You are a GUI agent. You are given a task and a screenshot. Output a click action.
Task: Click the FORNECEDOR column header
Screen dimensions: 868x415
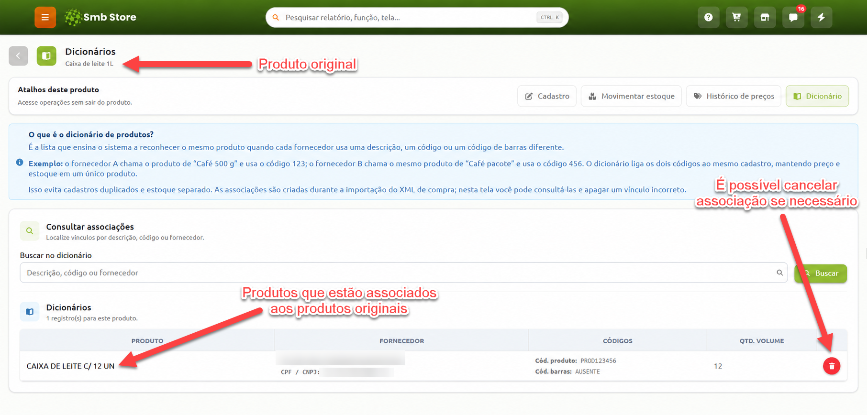pyautogui.click(x=402, y=341)
